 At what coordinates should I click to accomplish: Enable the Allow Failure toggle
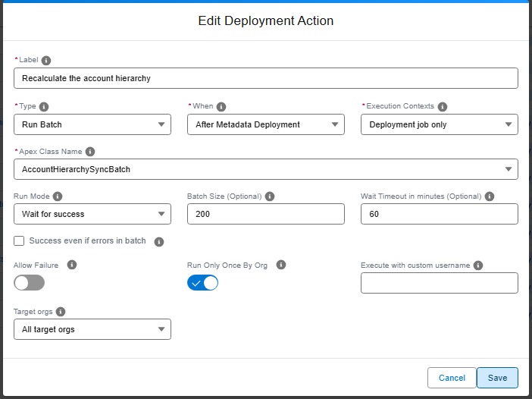coord(30,283)
